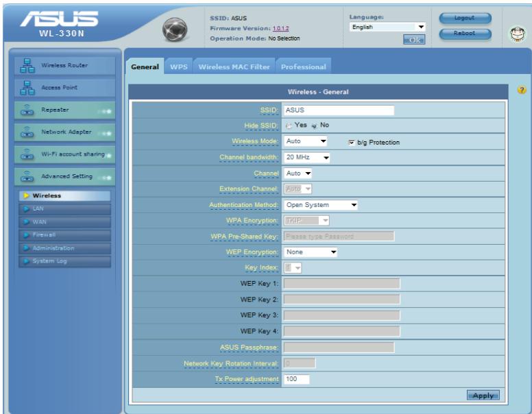Select the Wireless Router mode button
The height and width of the screenshot is (414, 532).
point(65,66)
